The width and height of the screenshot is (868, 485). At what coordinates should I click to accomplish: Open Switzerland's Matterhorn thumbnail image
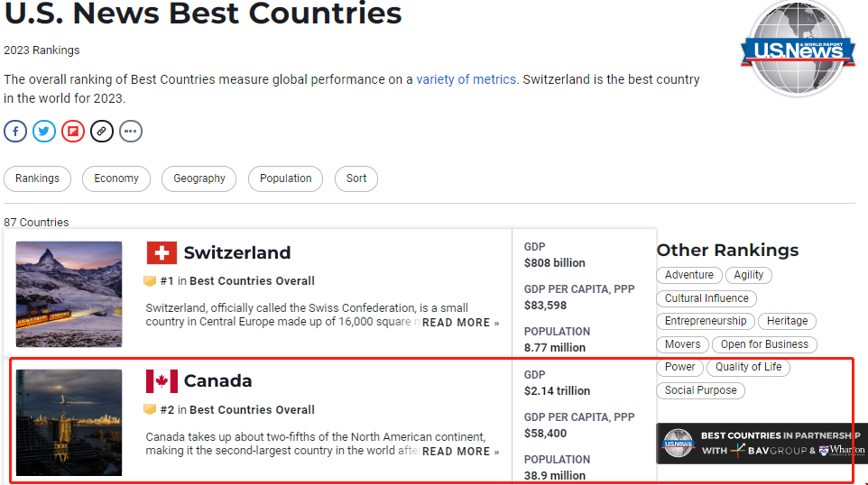point(69,294)
